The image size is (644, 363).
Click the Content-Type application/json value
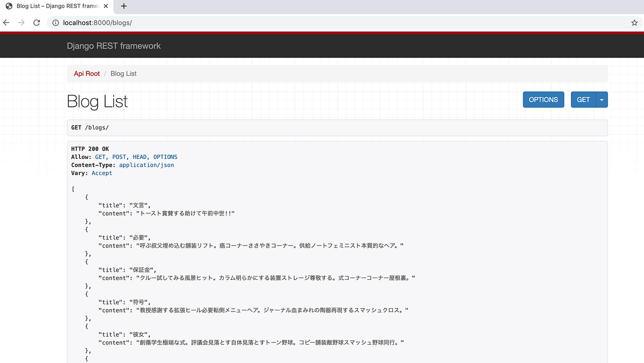tap(147, 165)
